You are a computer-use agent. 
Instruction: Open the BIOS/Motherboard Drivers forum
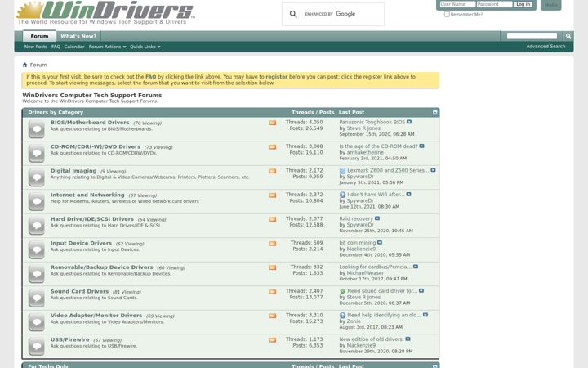pyautogui.click(x=90, y=123)
